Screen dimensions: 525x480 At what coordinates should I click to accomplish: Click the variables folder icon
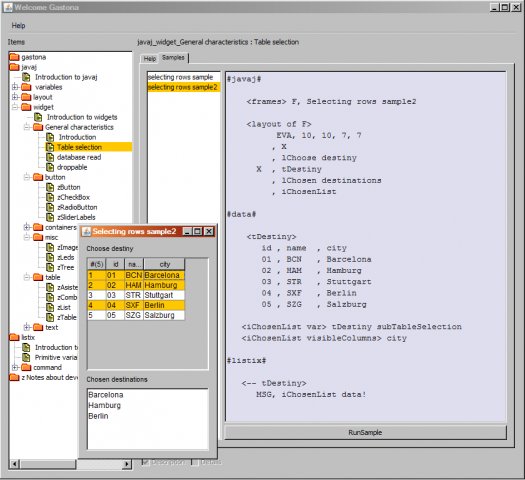tap(26, 87)
